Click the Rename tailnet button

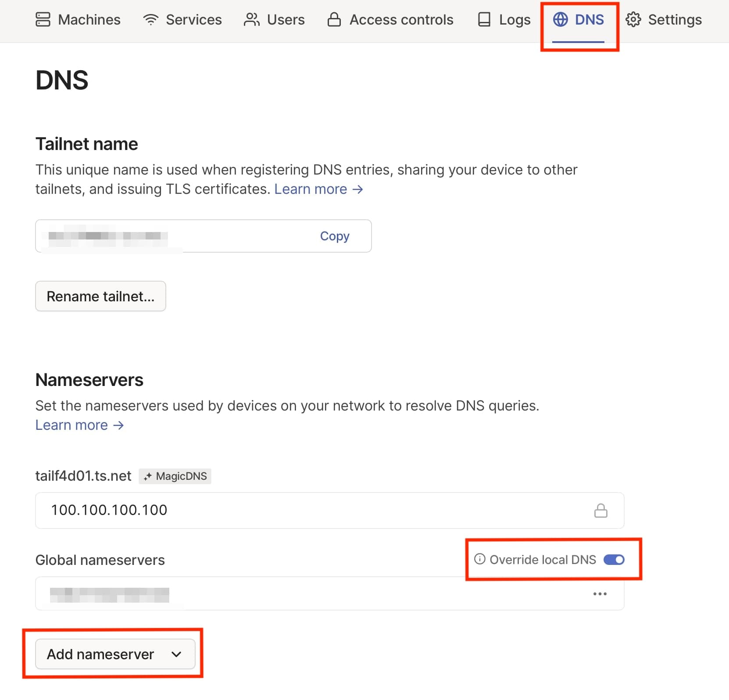[x=100, y=296]
